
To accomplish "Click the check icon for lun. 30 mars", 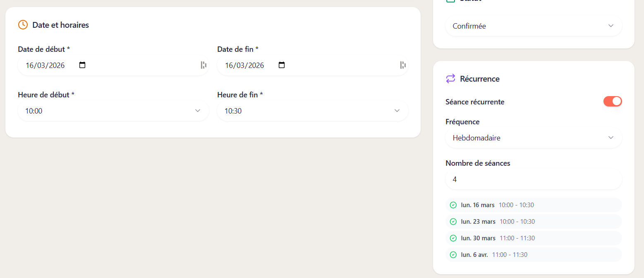I will pos(453,238).
